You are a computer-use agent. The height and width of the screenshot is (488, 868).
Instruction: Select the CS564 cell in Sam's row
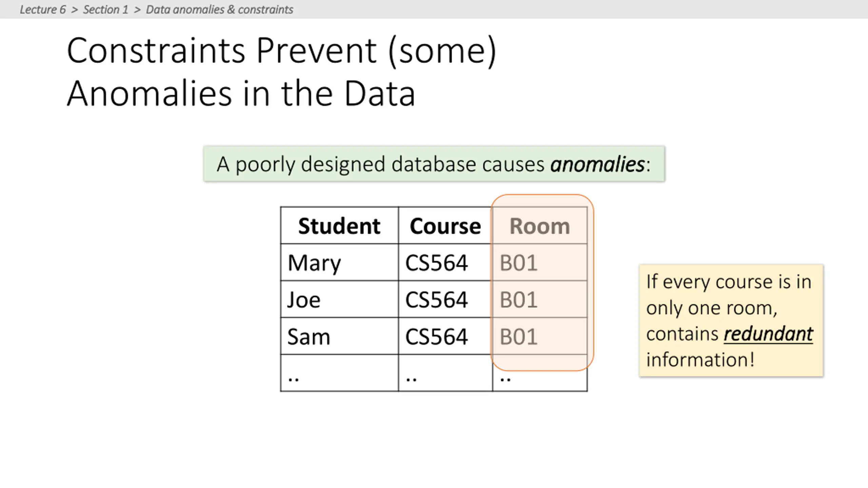click(x=437, y=337)
